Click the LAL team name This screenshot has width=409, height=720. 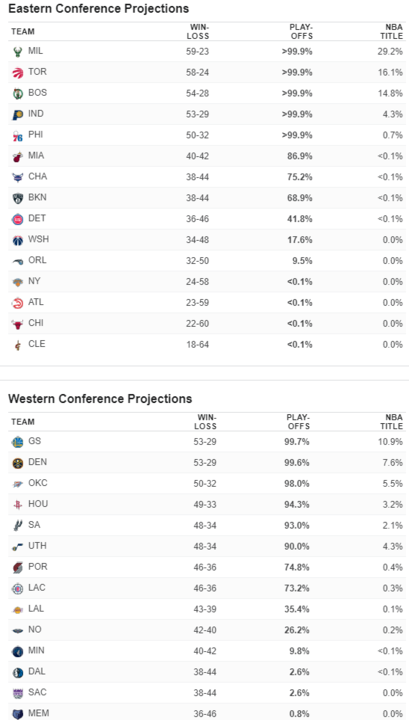tap(36, 608)
